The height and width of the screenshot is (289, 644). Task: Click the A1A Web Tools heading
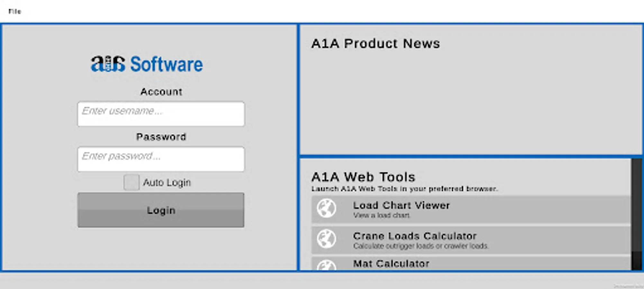click(x=363, y=177)
